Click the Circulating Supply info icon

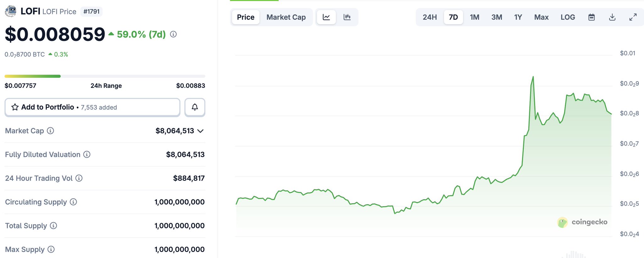click(x=73, y=202)
